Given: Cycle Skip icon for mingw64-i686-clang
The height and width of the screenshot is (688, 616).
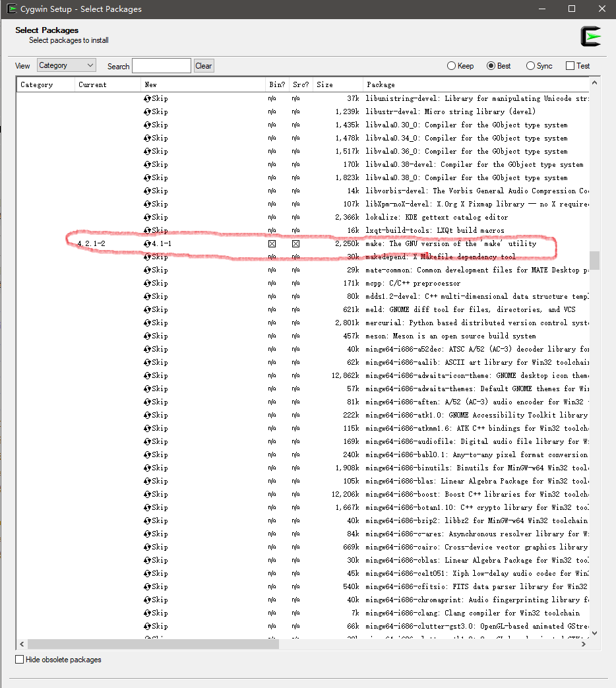Looking at the screenshot, I should click(x=148, y=613).
